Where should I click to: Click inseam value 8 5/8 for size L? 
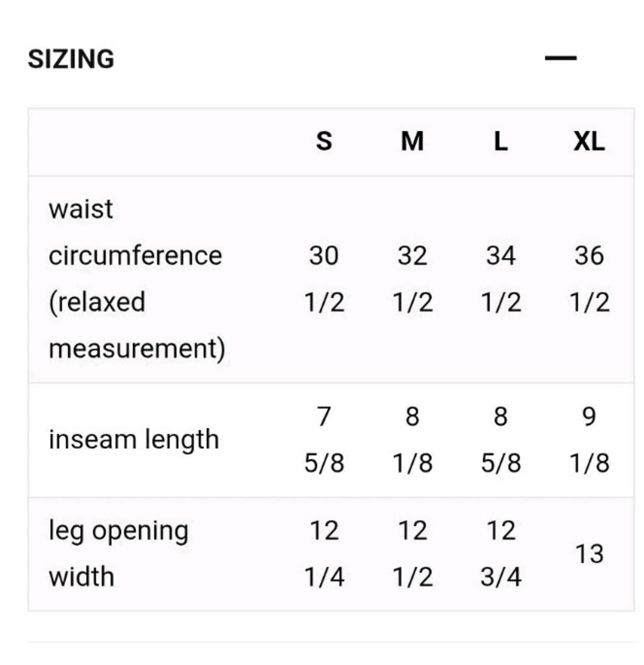click(x=501, y=439)
